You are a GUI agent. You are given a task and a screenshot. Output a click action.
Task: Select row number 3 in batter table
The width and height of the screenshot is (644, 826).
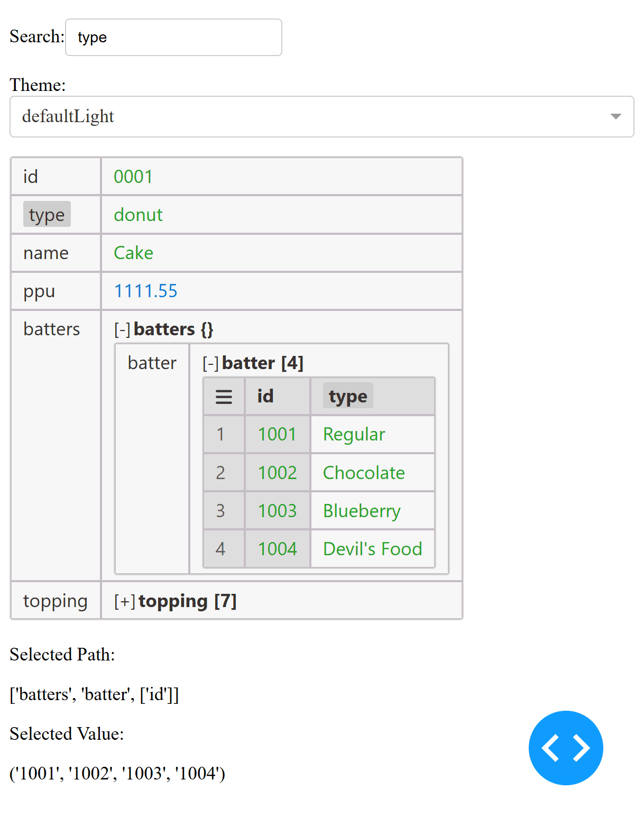point(223,510)
